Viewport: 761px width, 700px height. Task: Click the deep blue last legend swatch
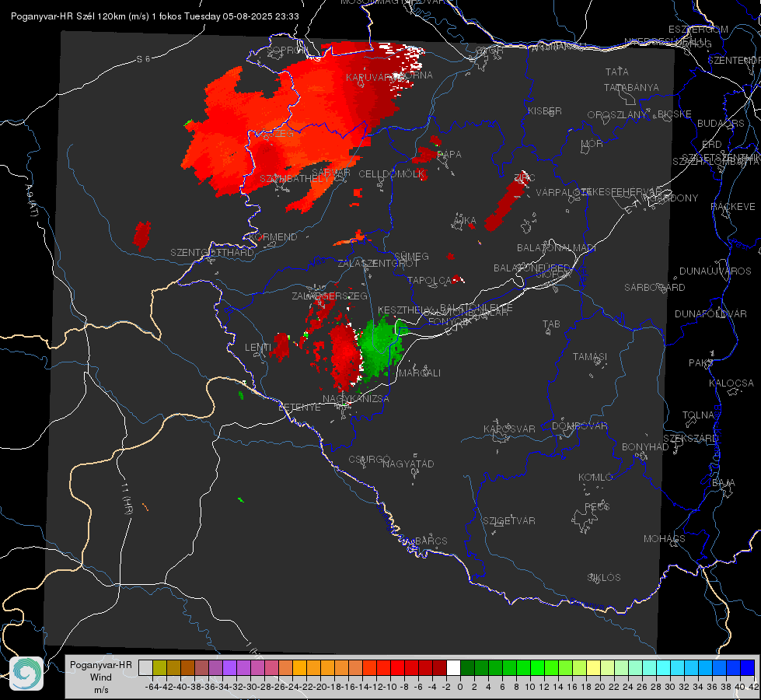[748, 667]
